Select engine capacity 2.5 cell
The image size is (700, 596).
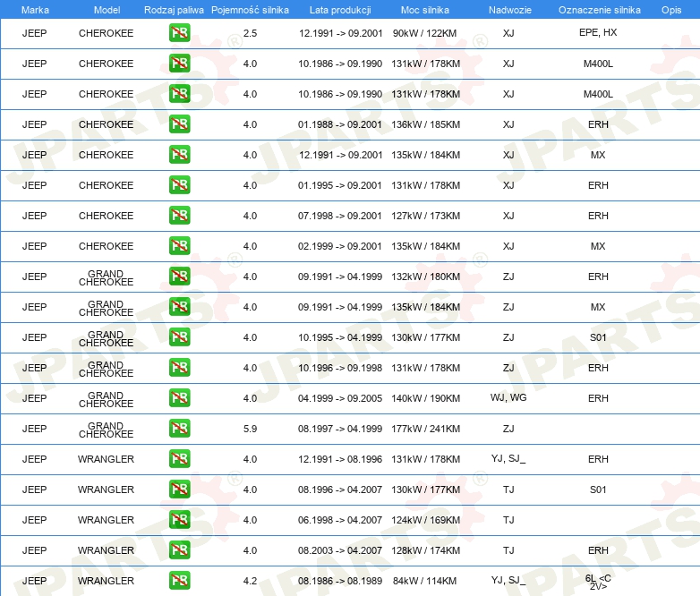click(x=250, y=33)
